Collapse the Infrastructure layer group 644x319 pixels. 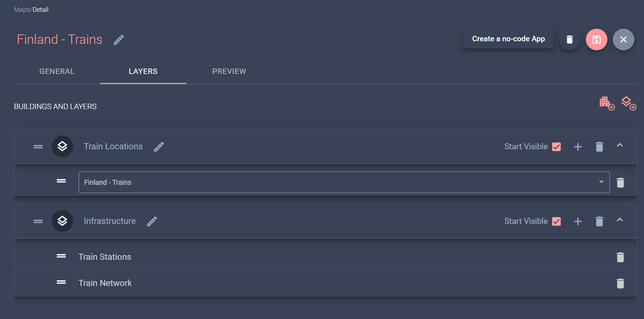coord(620,220)
